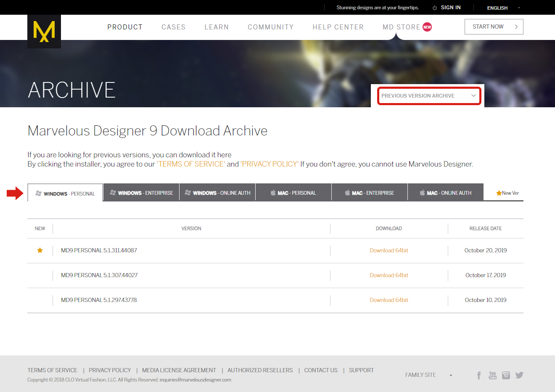Open the Product menu
Viewport: 555px width, 392px height.
[125, 27]
